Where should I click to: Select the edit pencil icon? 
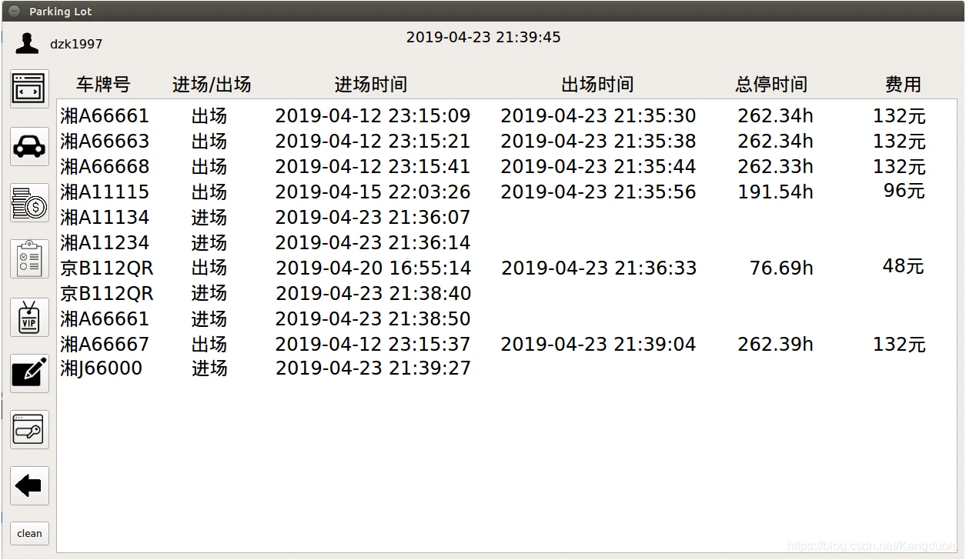[29, 373]
